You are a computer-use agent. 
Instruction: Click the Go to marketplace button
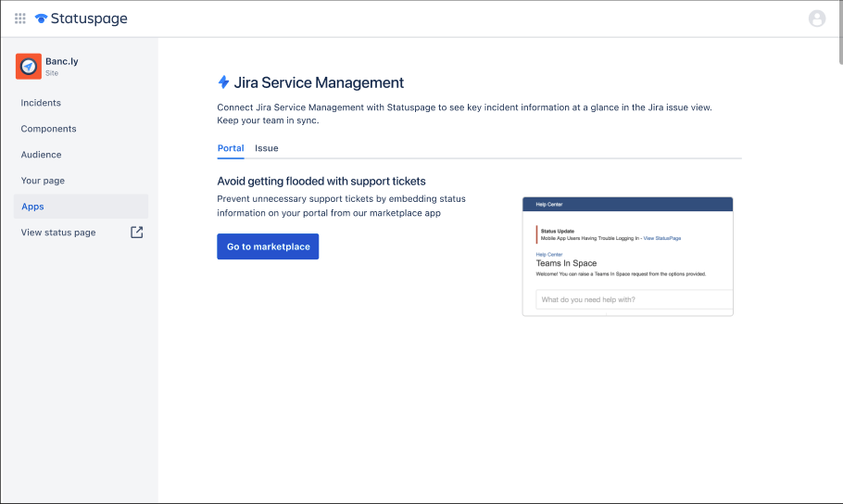click(268, 246)
